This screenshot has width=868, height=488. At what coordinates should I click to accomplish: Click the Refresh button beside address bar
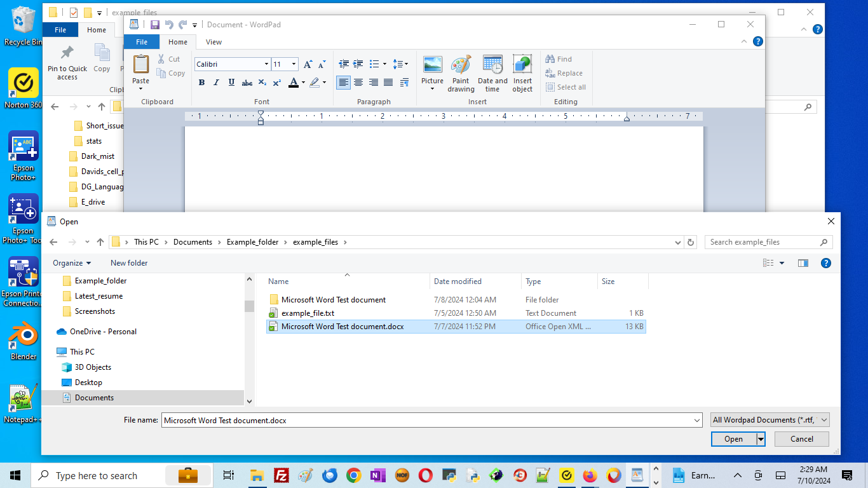point(691,242)
